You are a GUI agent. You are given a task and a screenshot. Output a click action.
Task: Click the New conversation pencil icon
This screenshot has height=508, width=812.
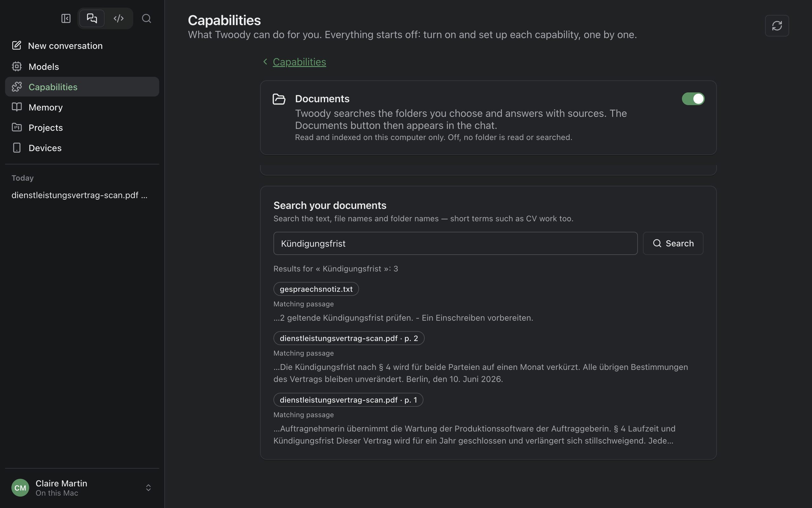click(x=16, y=45)
